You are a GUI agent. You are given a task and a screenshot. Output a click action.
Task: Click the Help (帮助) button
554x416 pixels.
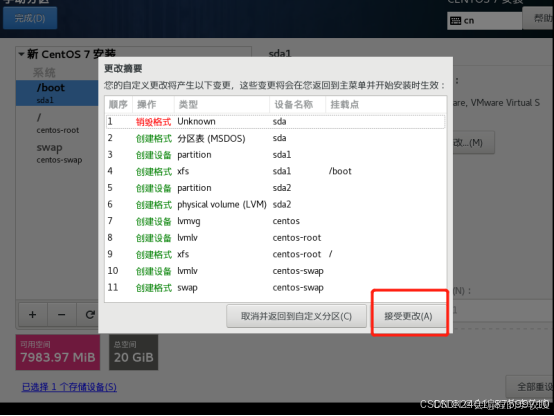[x=539, y=18]
